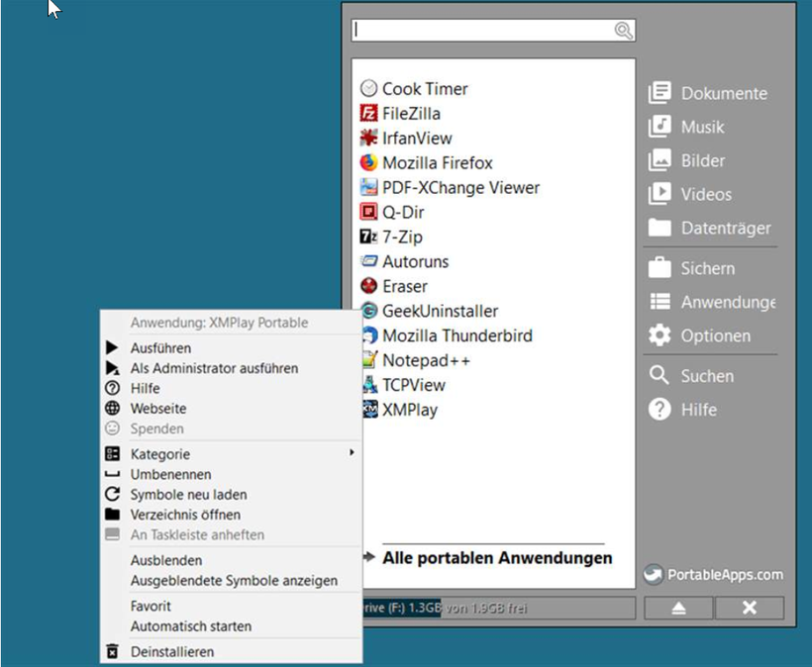Click the Videos play icon
This screenshot has width=812, height=667.
point(660,194)
